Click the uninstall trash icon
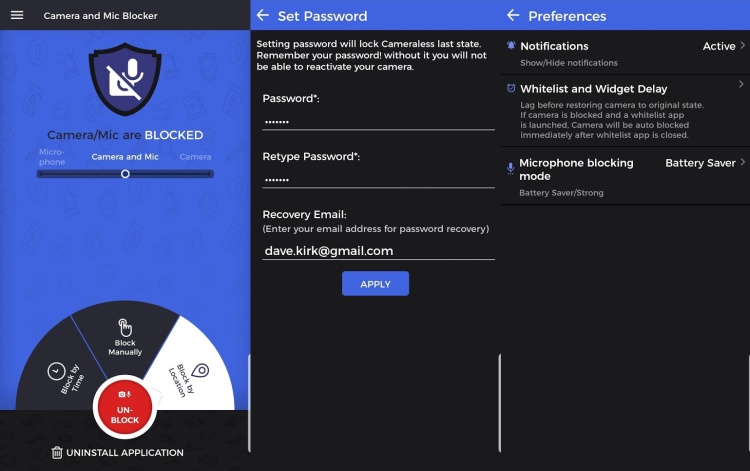This screenshot has height=471, width=750. [x=57, y=453]
